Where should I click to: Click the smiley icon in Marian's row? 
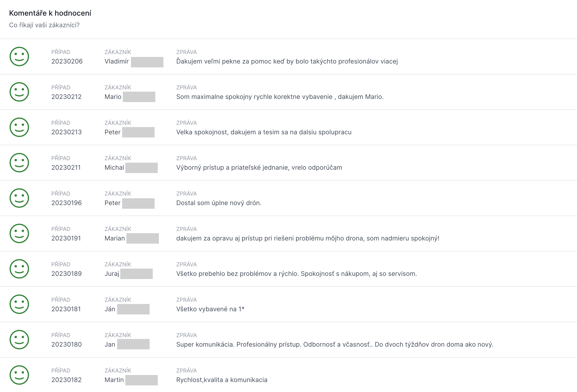(x=19, y=233)
